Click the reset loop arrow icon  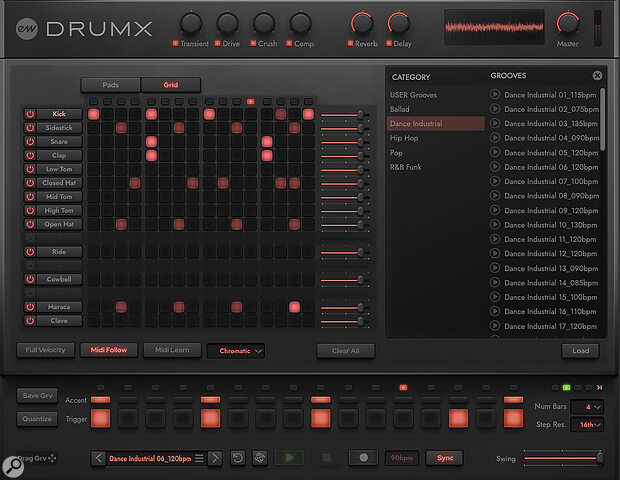pos(238,458)
